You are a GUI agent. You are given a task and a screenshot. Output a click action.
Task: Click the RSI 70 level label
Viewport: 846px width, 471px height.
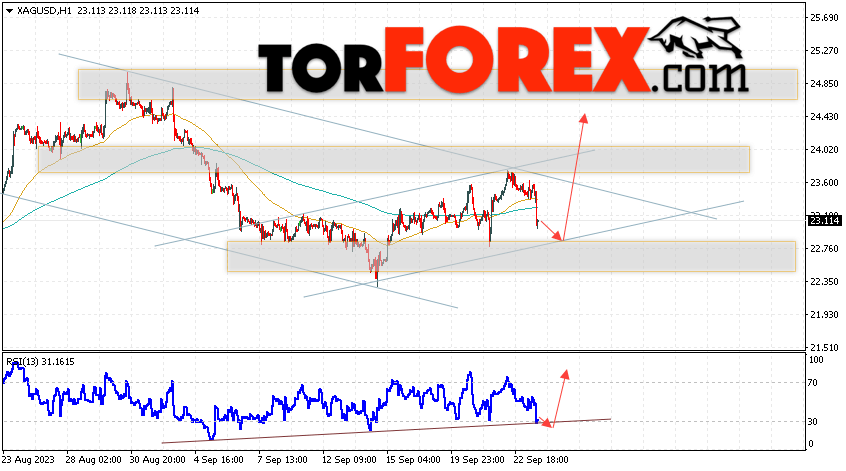click(813, 383)
